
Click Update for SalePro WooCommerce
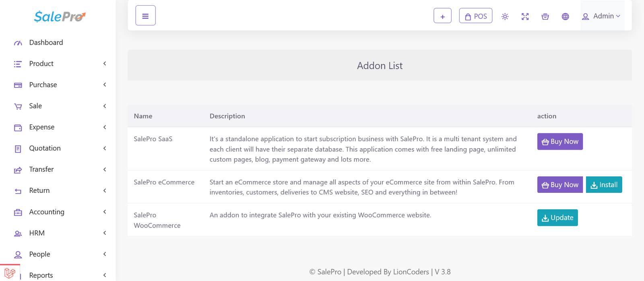pyautogui.click(x=557, y=218)
